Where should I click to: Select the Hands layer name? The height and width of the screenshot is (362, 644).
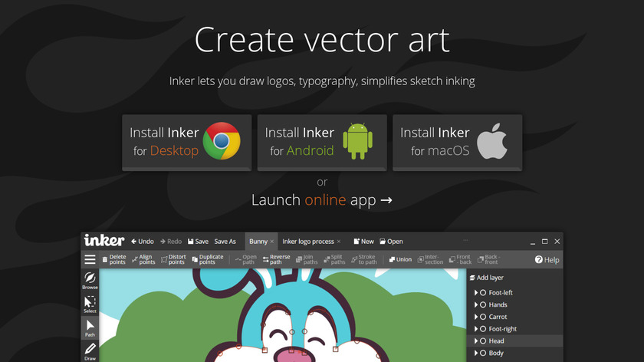[x=498, y=304]
